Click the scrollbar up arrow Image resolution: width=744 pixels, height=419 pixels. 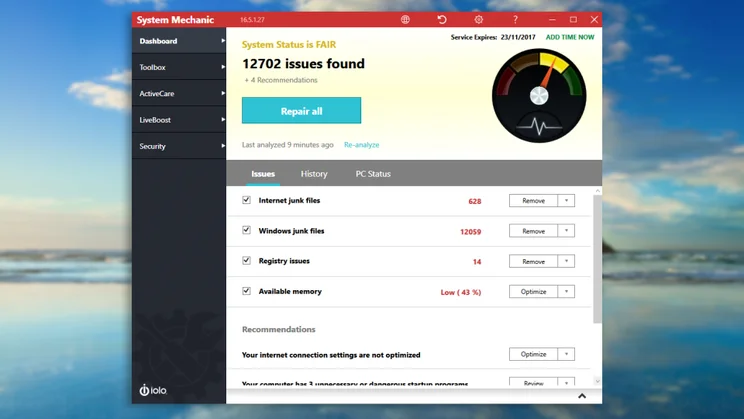pos(597,191)
